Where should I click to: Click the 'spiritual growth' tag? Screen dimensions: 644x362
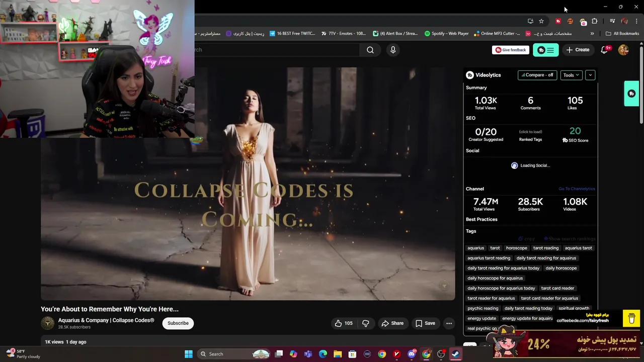tap(574, 308)
